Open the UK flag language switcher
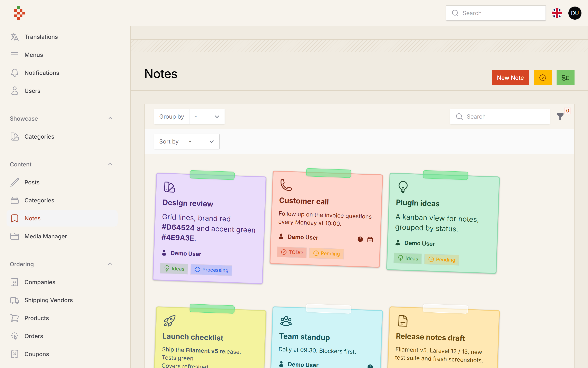Screen dimensions: 588x368 (x=557, y=13)
